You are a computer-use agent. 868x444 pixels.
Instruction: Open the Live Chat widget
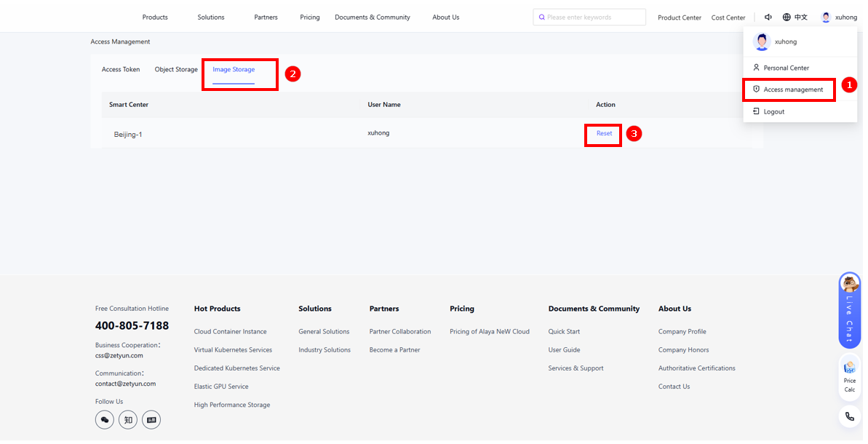849,309
